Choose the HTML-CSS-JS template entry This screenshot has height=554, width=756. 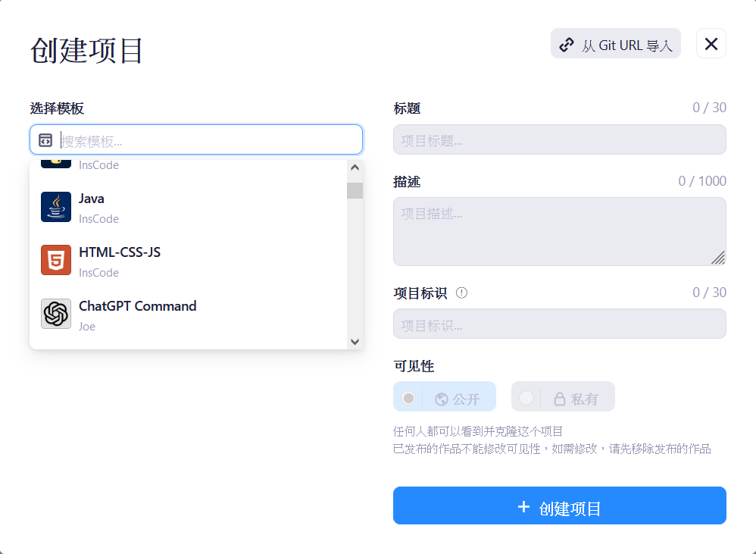point(189,261)
